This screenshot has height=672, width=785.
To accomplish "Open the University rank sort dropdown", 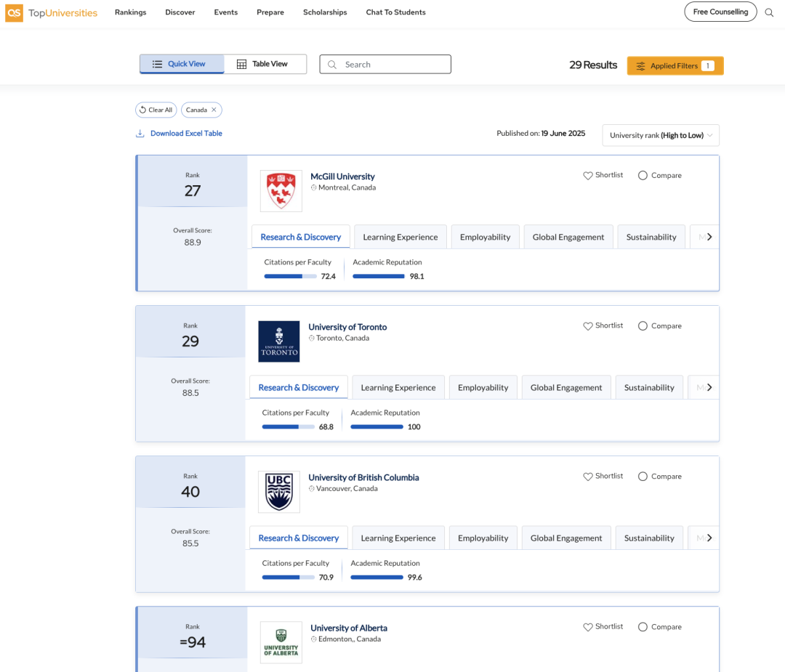I will click(660, 135).
